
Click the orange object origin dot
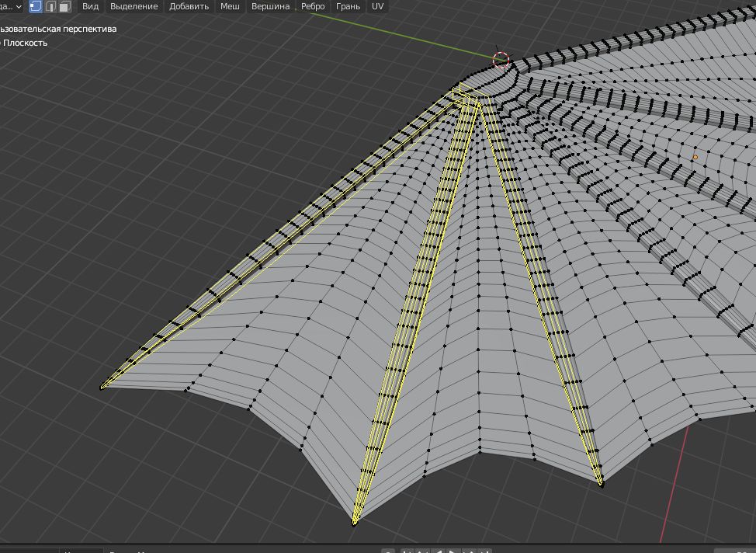(695, 158)
